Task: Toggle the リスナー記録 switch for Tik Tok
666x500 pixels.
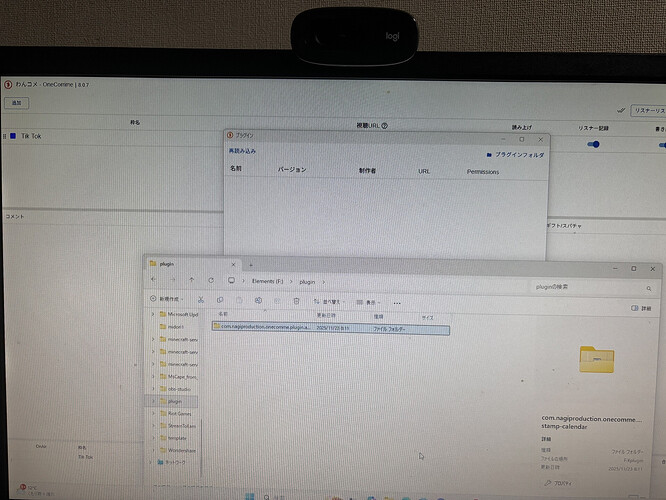Action: [593, 144]
